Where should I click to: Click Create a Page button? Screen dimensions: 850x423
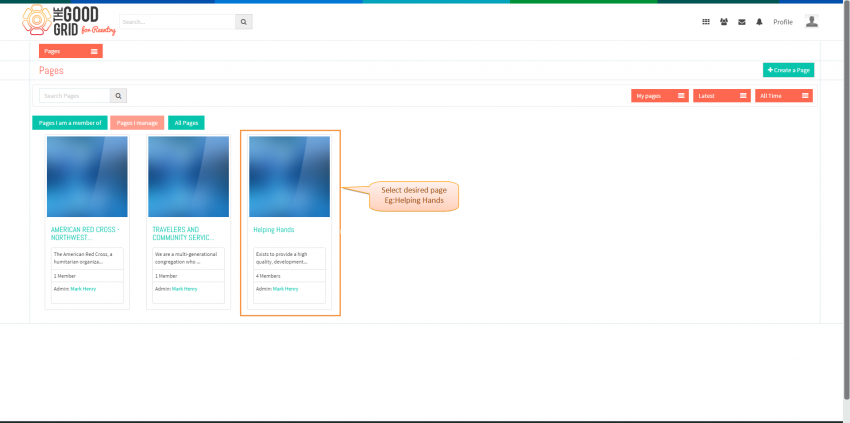[788, 70]
